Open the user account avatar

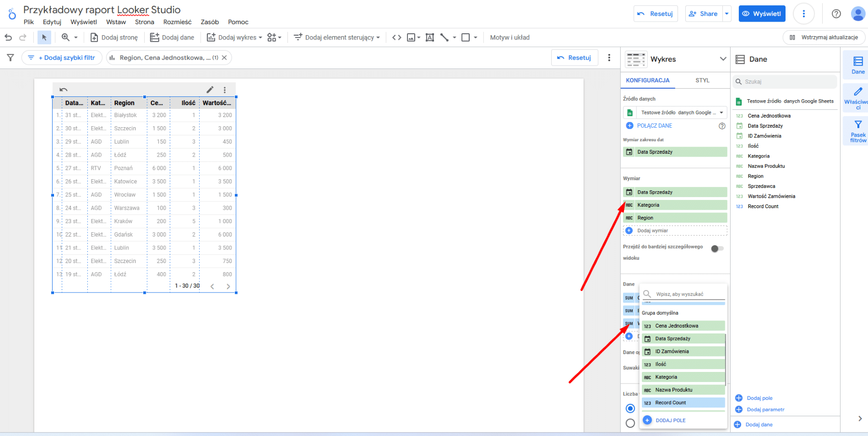coord(858,13)
